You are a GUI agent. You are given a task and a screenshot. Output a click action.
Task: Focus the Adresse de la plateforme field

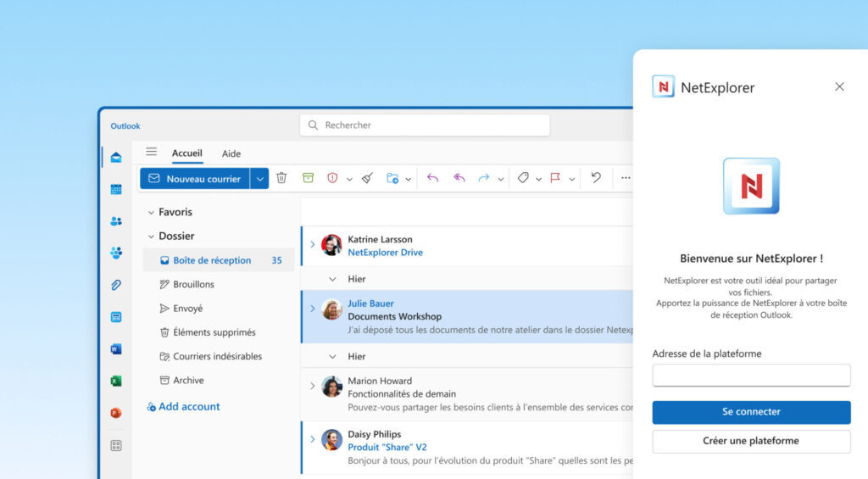click(x=751, y=376)
